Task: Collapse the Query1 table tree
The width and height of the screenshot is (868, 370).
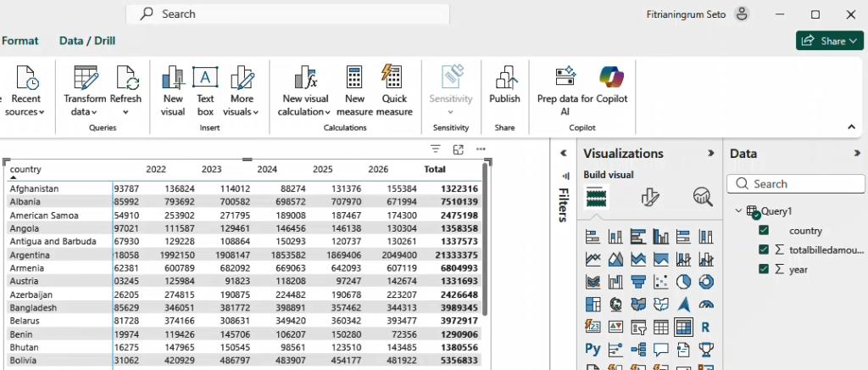Action: point(738,210)
